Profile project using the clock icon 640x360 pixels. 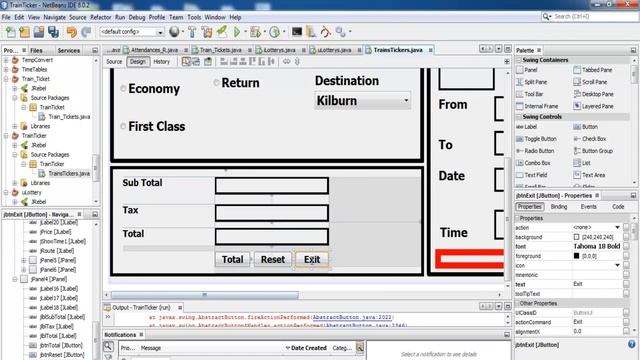click(275, 32)
